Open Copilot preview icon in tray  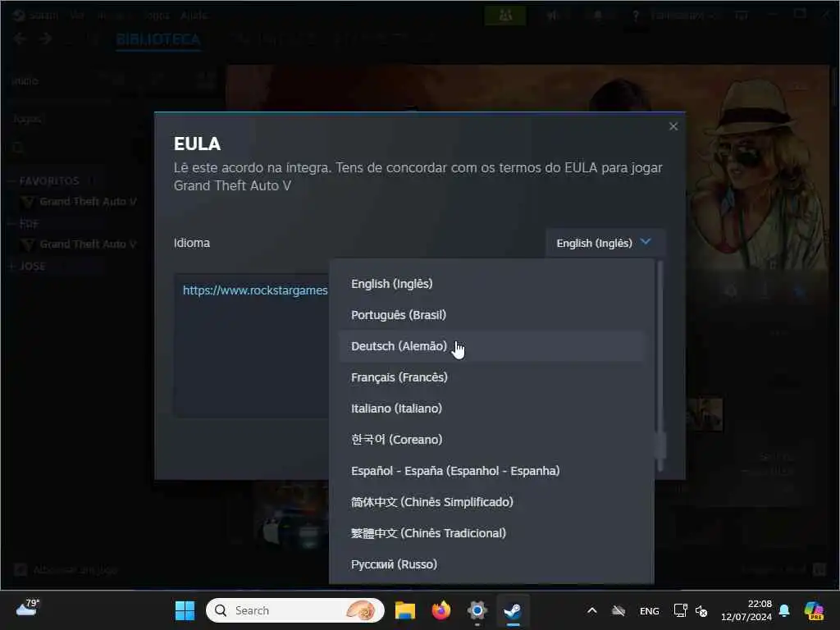(x=814, y=610)
